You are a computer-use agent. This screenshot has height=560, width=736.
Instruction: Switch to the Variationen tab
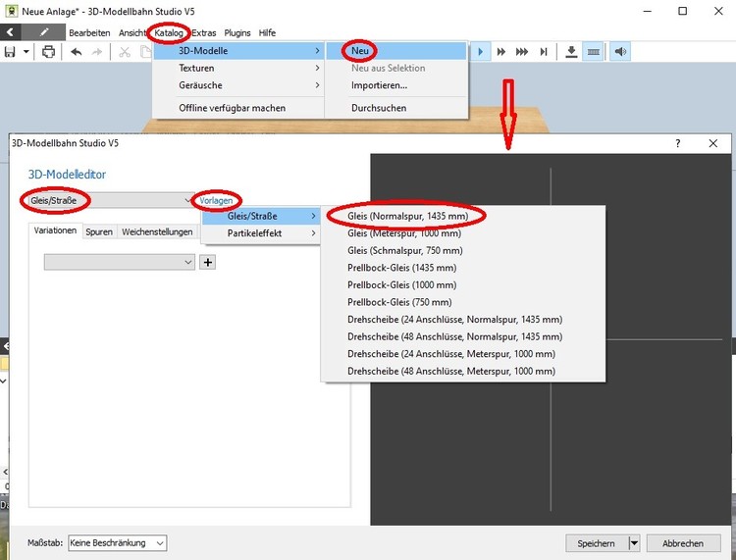click(55, 230)
